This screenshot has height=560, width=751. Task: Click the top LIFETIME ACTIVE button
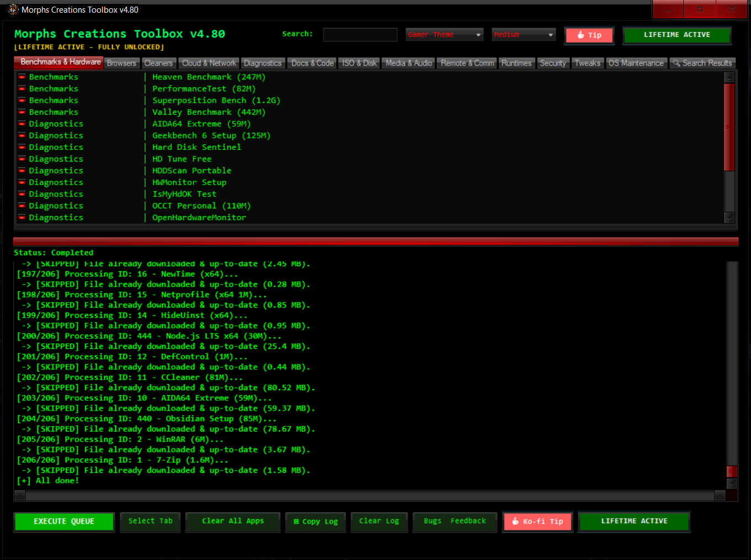677,35
